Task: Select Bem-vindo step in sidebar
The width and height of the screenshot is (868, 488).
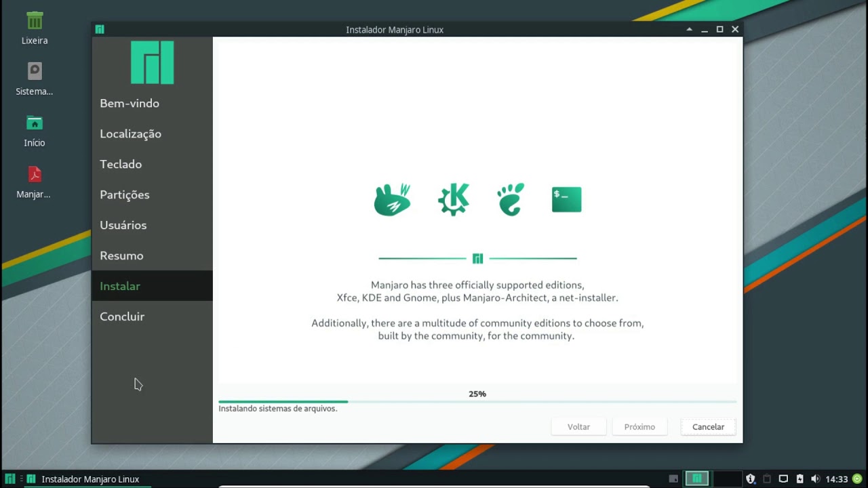Action: [152, 103]
